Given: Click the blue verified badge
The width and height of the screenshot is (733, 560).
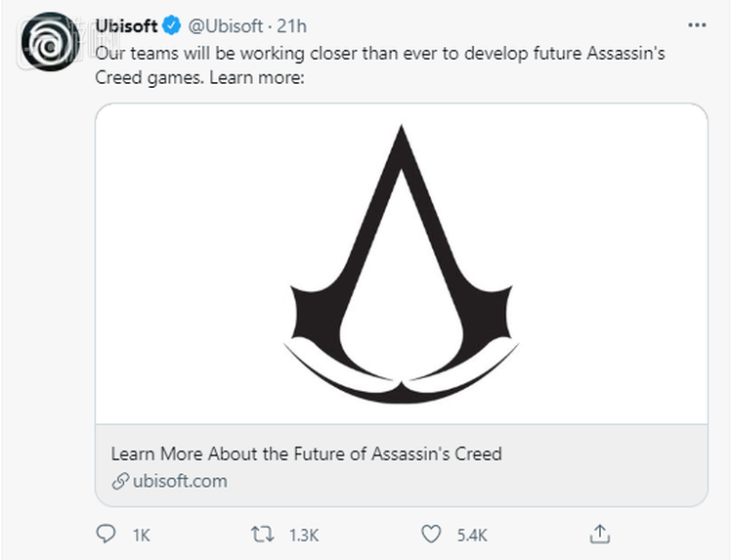Looking at the screenshot, I should [170, 25].
